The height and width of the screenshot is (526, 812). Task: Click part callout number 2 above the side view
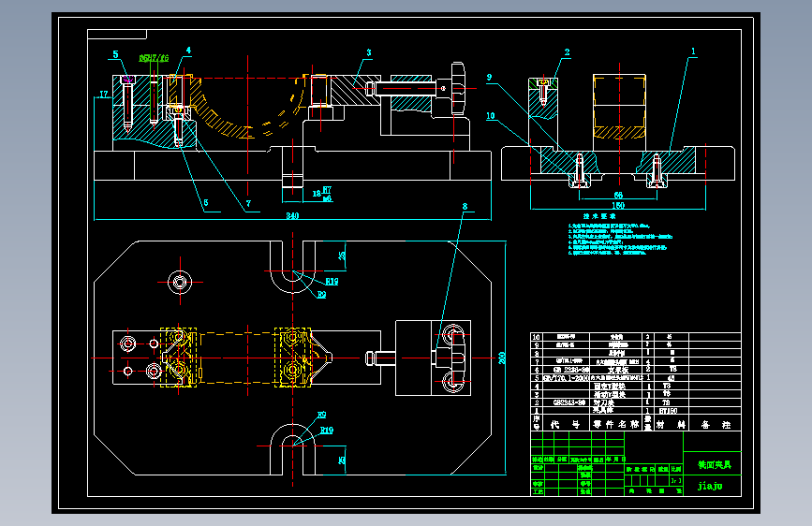click(x=567, y=52)
